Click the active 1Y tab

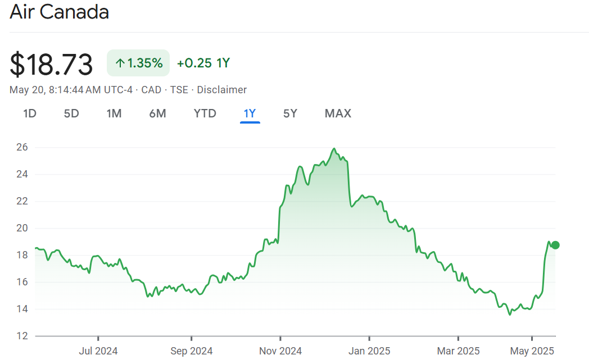(250, 113)
